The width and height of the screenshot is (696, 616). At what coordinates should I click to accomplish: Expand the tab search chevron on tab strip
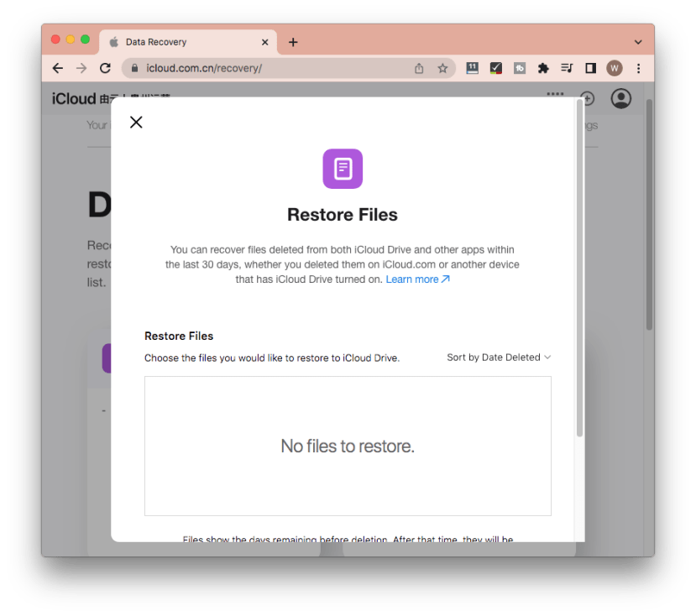tap(636, 41)
